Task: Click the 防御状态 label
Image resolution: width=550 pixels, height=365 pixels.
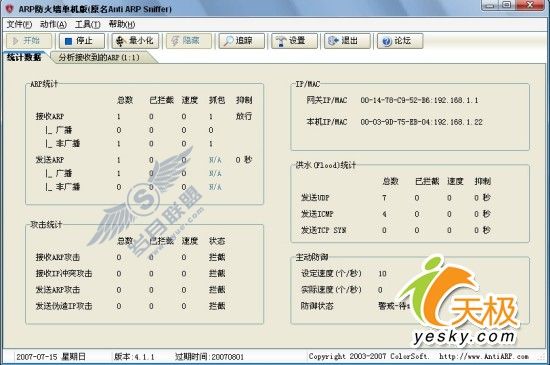Action: click(x=317, y=306)
